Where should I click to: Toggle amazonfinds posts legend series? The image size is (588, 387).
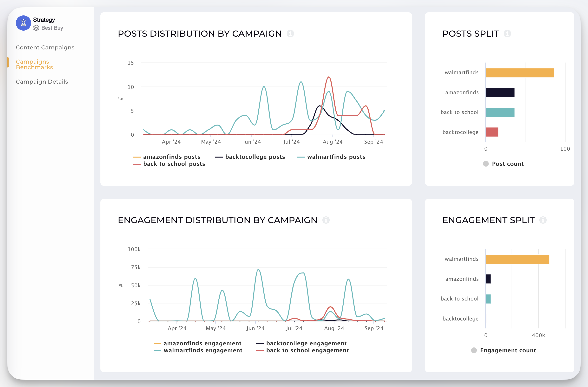[167, 157]
